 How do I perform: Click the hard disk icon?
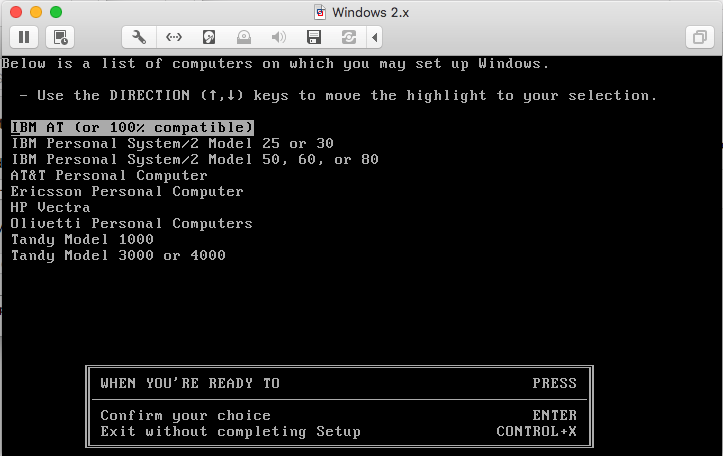pyautogui.click(x=209, y=37)
